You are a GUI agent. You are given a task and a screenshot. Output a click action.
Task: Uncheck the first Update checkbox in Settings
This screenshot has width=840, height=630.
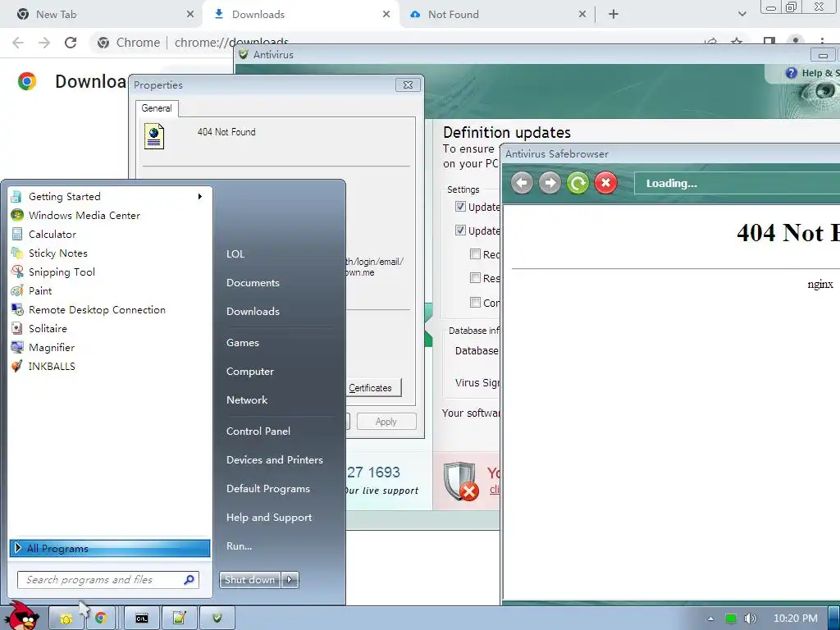click(x=460, y=206)
